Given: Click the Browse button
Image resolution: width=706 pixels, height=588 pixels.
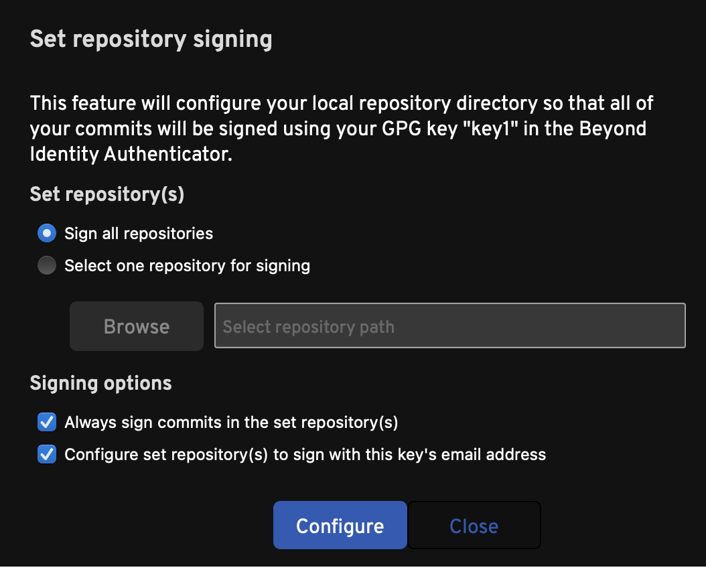Looking at the screenshot, I should 137,326.
